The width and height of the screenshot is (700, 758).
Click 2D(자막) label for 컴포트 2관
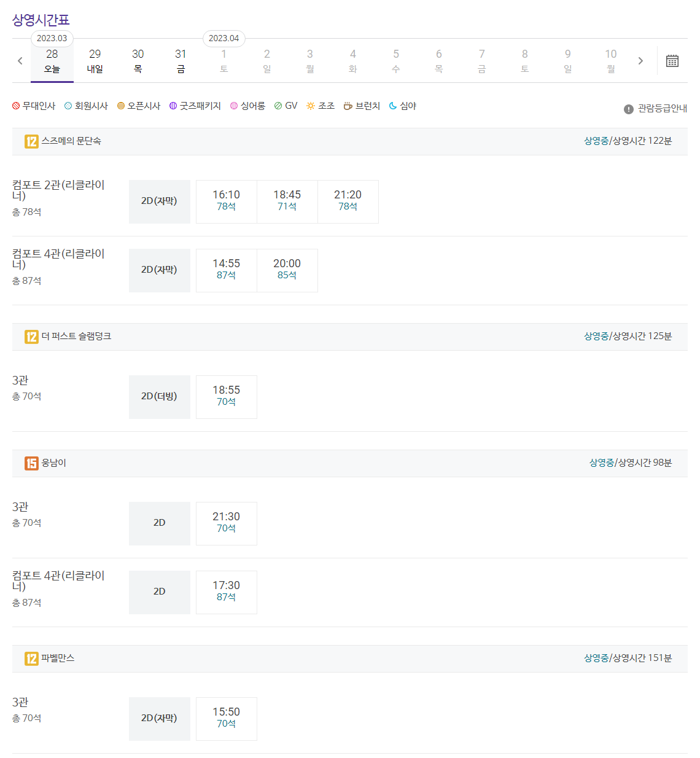pos(160,201)
